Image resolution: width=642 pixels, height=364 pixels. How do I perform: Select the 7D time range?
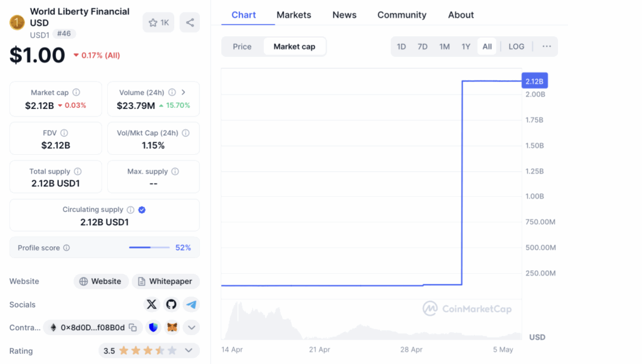coord(423,46)
